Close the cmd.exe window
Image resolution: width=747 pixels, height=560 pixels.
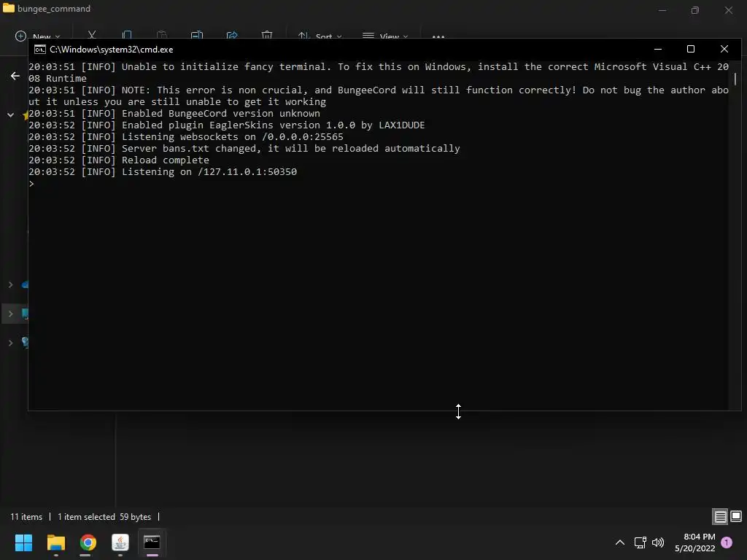pyautogui.click(x=724, y=49)
